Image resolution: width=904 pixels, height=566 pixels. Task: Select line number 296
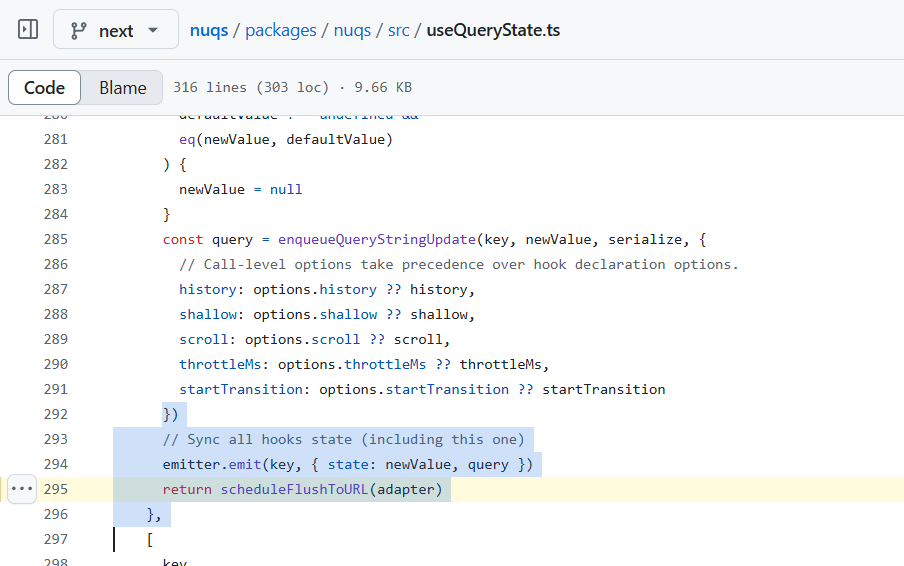[x=56, y=514]
